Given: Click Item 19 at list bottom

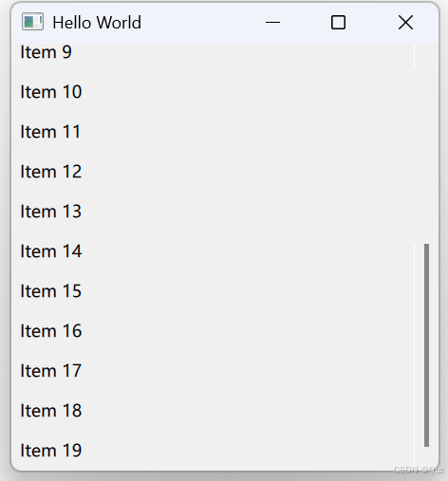Looking at the screenshot, I should [x=213, y=451].
